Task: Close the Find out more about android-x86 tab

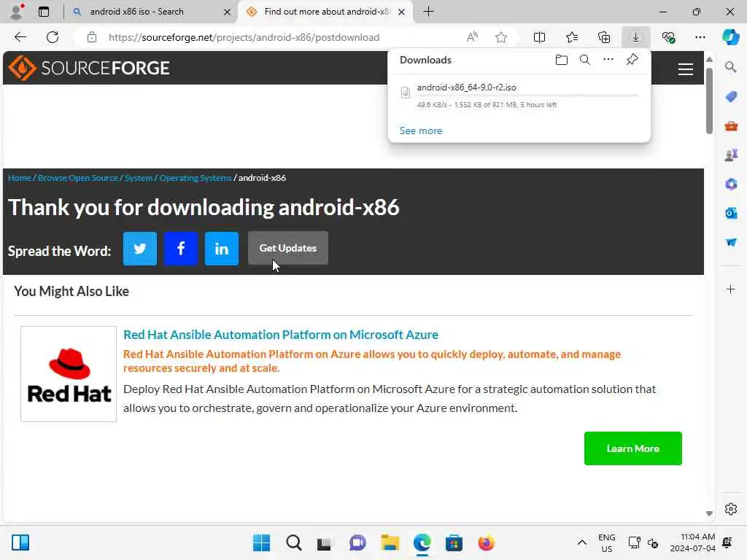Action: coord(402,12)
